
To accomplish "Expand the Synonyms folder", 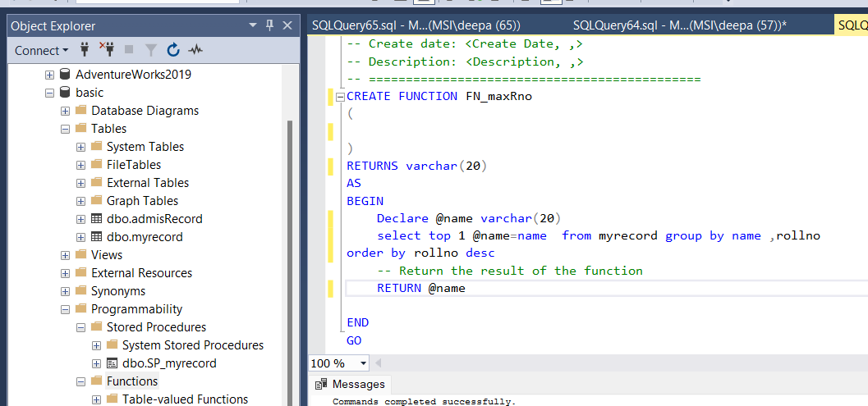I will click(x=66, y=291).
